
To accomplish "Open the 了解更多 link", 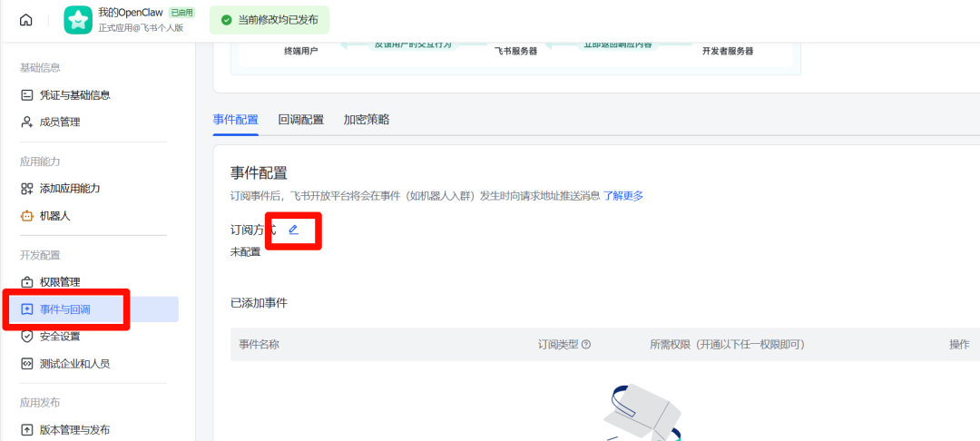I will [x=623, y=196].
